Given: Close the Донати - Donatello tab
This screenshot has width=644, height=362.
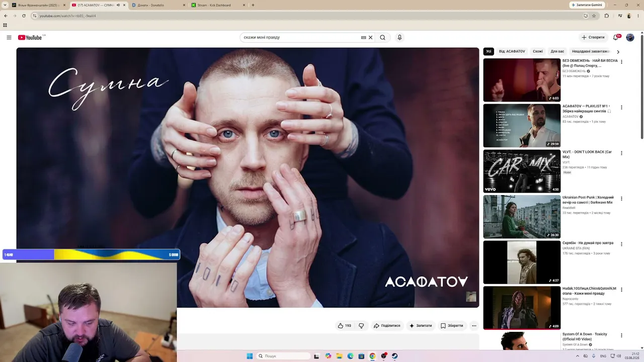Looking at the screenshot, I should pyautogui.click(x=184, y=5).
